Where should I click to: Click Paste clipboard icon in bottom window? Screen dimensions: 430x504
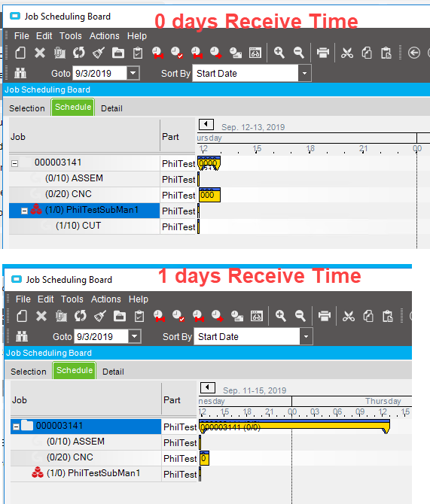tap(388, 316)
